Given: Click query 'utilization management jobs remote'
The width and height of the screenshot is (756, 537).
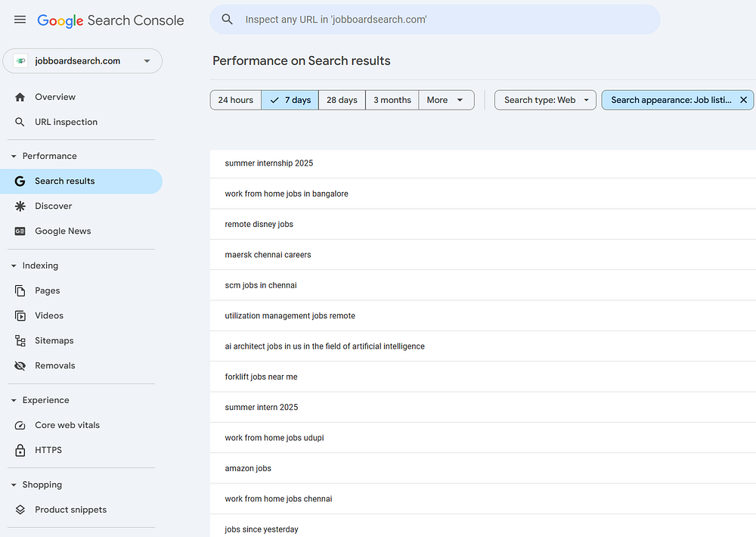Looking at the screenshot, I should [x=290, y=315].
